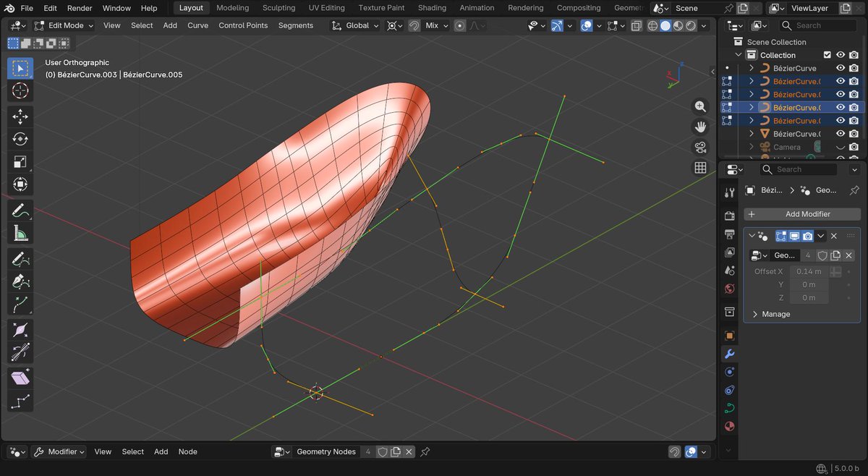The width and height of the screenshot is (868, 476).
Task: Select the Measure tool
Action: pyautogui.click(x=20, y=233)
